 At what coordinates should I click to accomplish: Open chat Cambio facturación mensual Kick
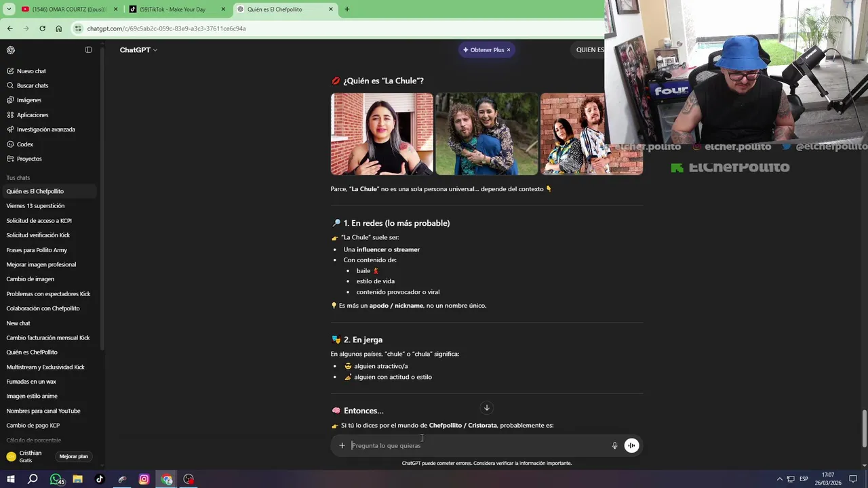(49, 338)
